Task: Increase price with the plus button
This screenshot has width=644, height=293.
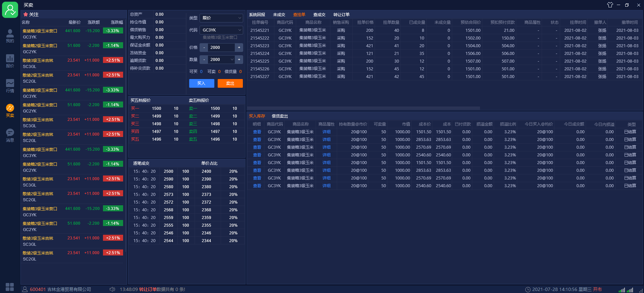Action: [x=239, y=48]
